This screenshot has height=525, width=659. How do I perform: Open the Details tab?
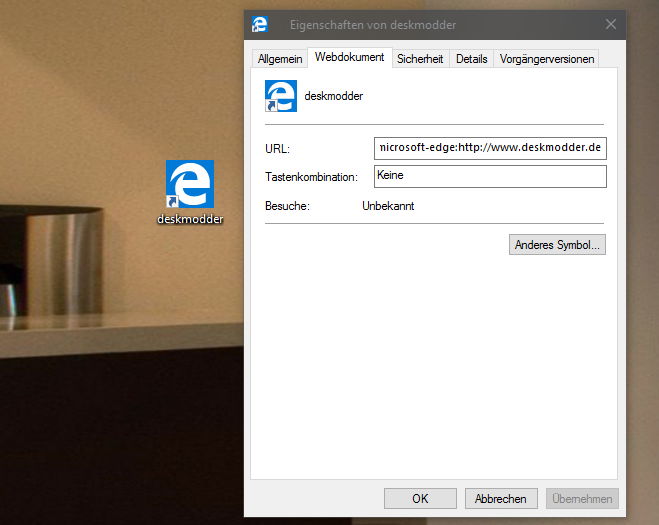(x=472, y=59)
